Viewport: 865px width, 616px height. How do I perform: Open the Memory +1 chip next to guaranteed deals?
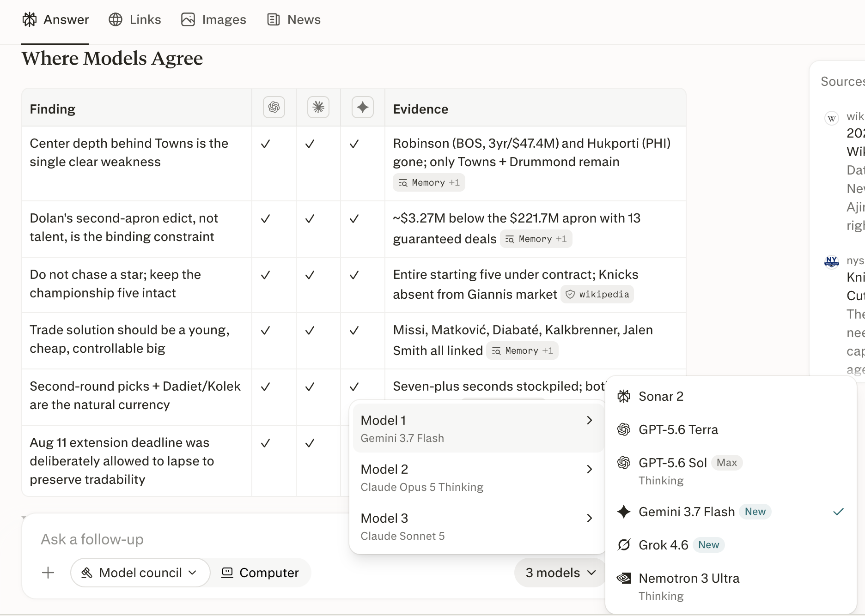[x=536, y=239]
